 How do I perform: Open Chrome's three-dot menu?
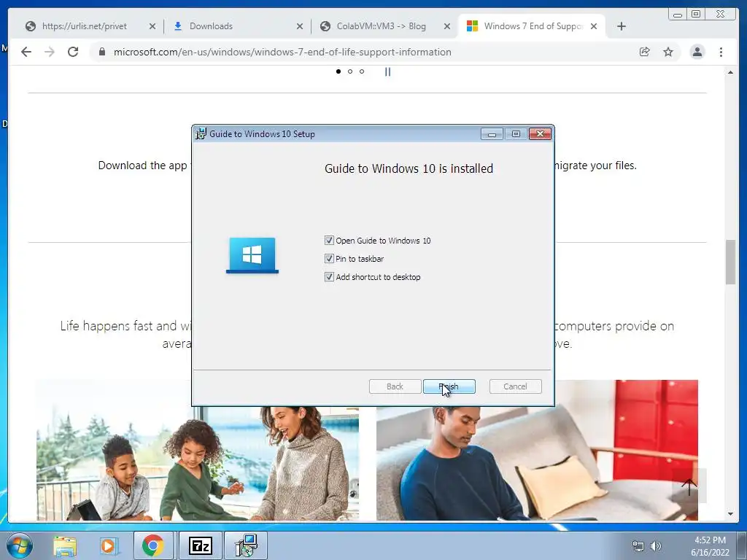point(721,52)
